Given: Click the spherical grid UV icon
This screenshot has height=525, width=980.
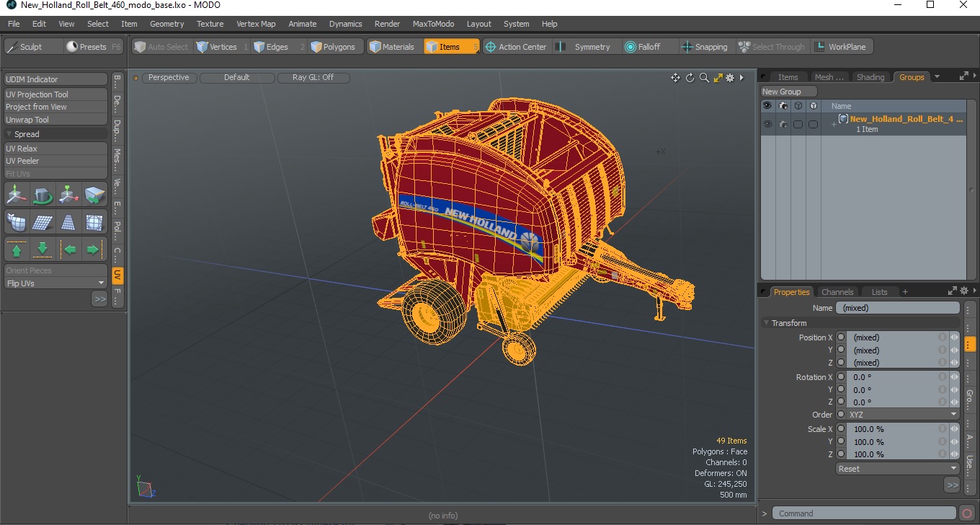Looking at the screenshot, I should [x=94, y=222].
